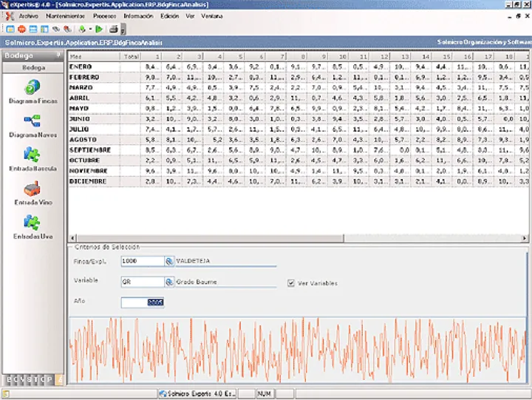532x400 pixels.
Task: Click the Año input field
Action: [x=142, y=302]
